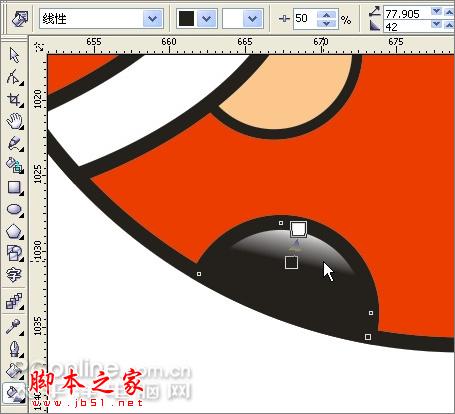Pick the Smart Fill tool
The height and width of the screenshot is (414, 455).
[x=14, y=165]
